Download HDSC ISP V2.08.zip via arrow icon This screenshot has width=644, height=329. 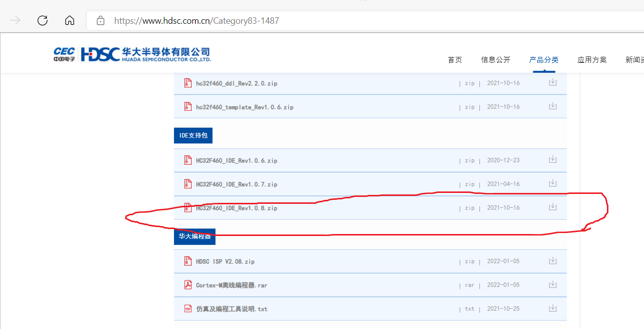[553, 260]
